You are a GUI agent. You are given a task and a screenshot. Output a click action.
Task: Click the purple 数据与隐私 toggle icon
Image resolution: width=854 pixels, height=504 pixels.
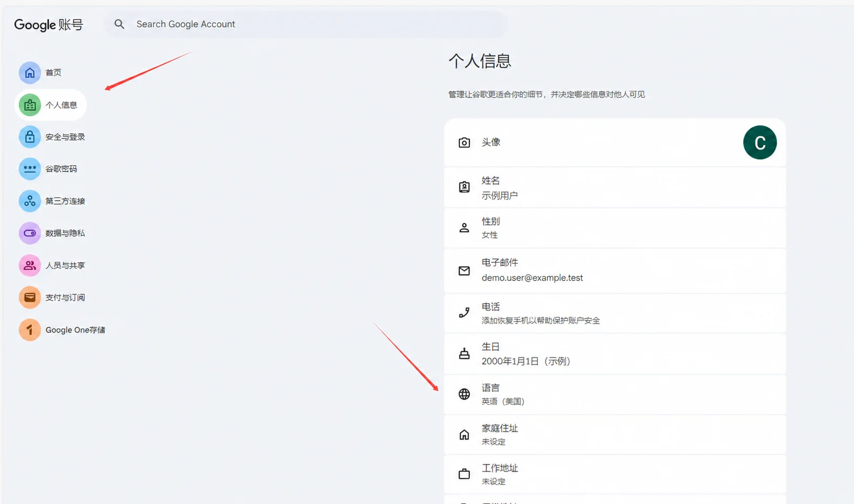tap(30, 233)
